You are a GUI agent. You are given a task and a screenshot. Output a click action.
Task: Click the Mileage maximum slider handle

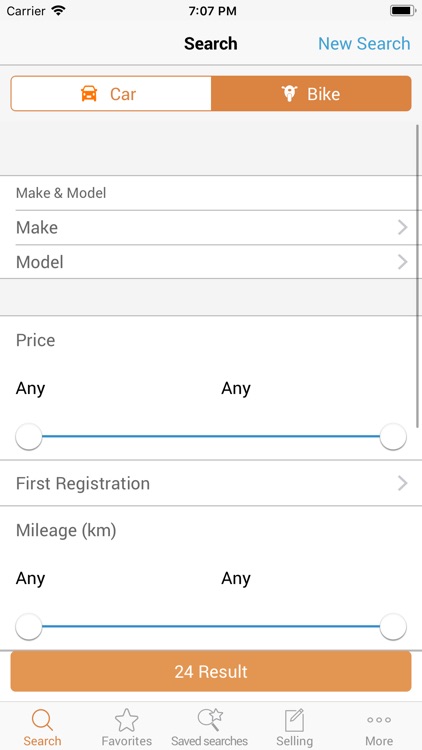pos(393,627)
